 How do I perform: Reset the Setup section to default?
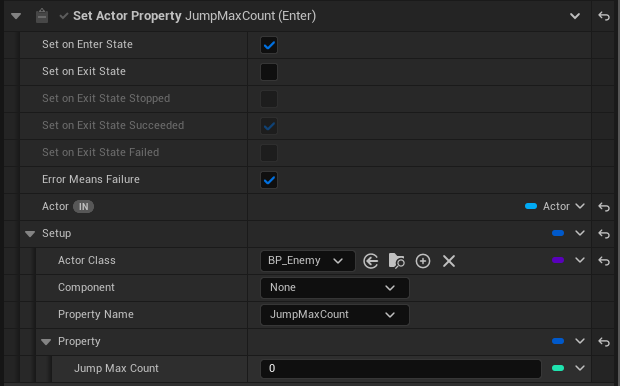pos(604,234)
